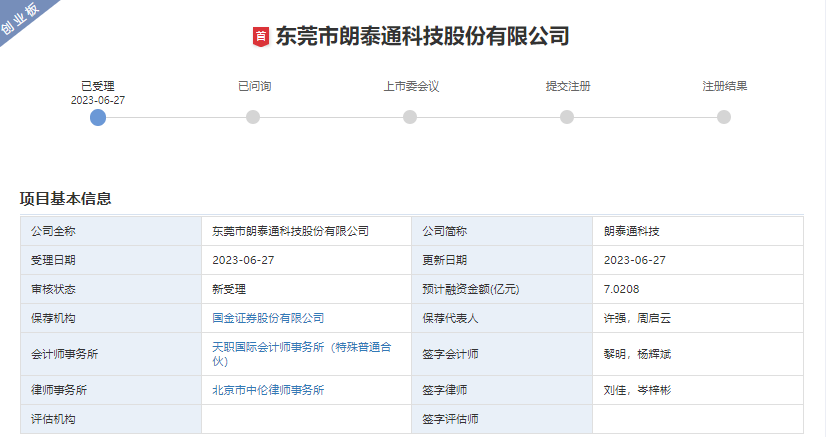Click the 黎明, 杨辉斌 accountants value
The width and height of the screenshot is (826, 437).
tap(637, 354)
